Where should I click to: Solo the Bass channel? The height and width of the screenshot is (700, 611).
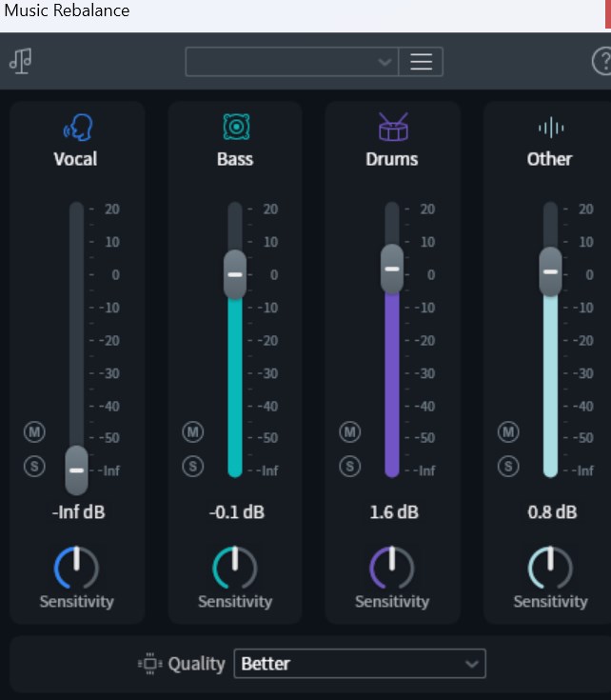coord(193,467)
